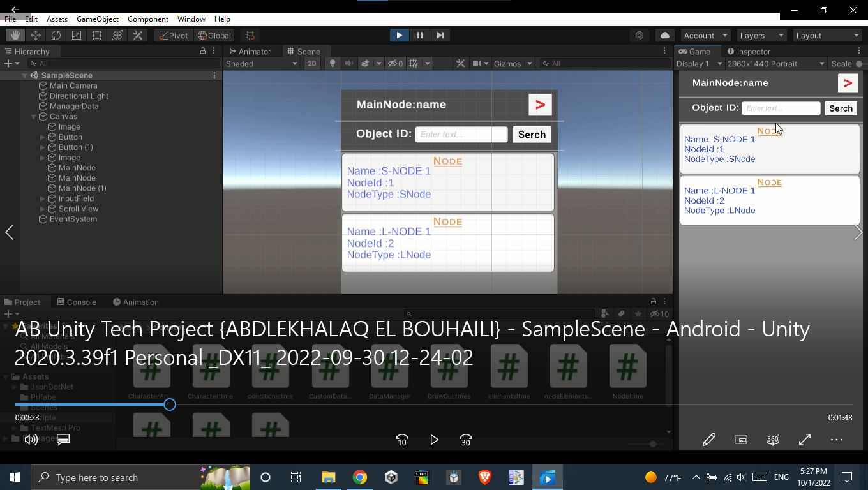Select the Rotate tool
Image resolution: width=868 pixels, height=490 pixels.
click(x=56, y=36)
